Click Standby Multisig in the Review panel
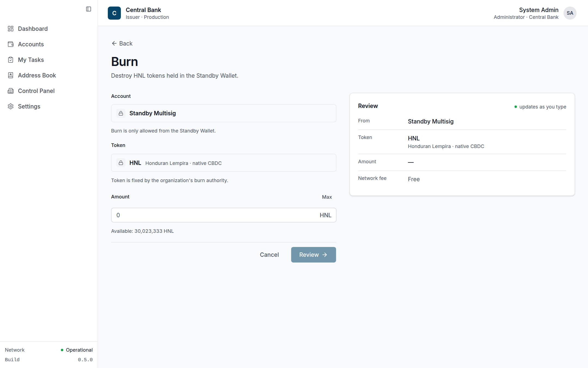The image size is (588, 368). [x=430, y=121]
